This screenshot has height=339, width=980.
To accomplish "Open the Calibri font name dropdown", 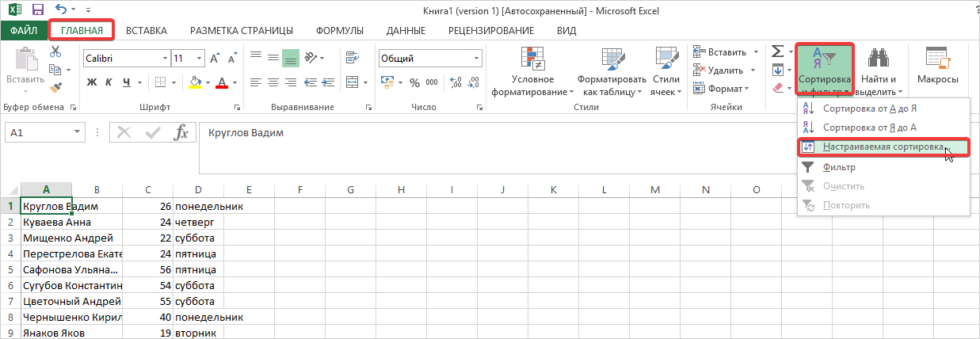I will [x=165, y=59].
